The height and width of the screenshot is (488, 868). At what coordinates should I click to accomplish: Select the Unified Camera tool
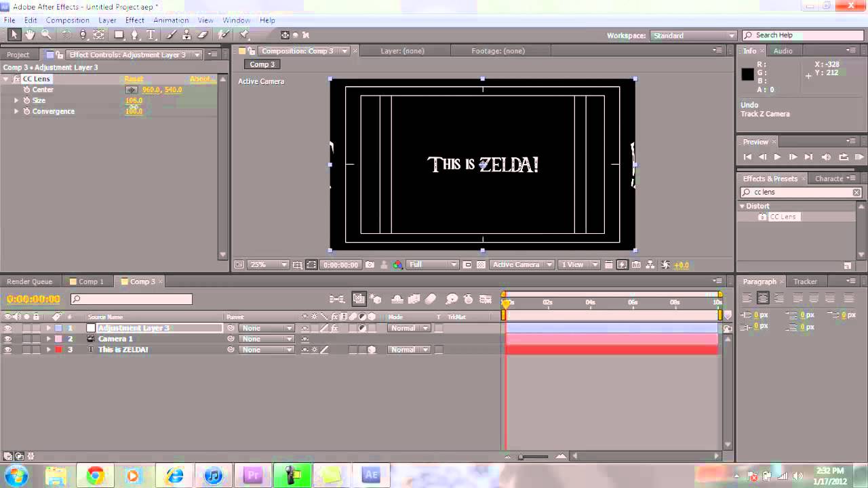pos(83,35)
